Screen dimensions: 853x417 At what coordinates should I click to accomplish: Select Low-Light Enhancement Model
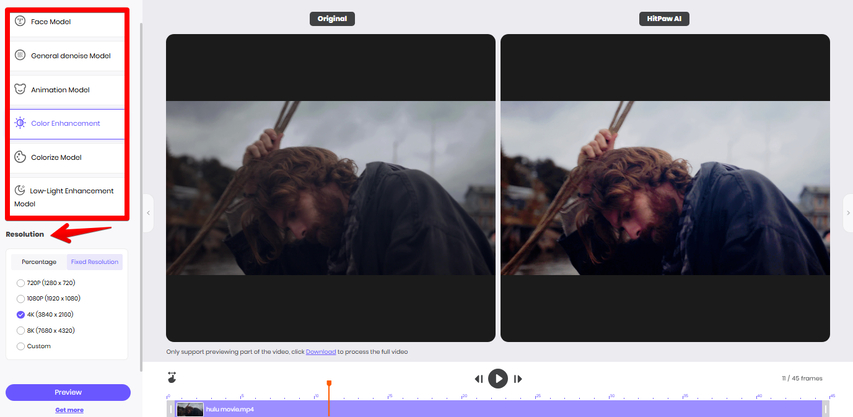(67, 197)
